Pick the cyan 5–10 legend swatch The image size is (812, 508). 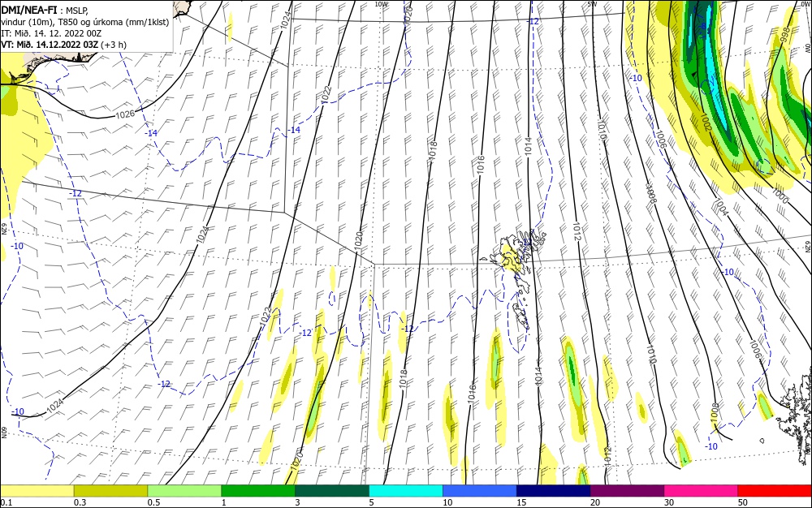click(x=406, y=491)
